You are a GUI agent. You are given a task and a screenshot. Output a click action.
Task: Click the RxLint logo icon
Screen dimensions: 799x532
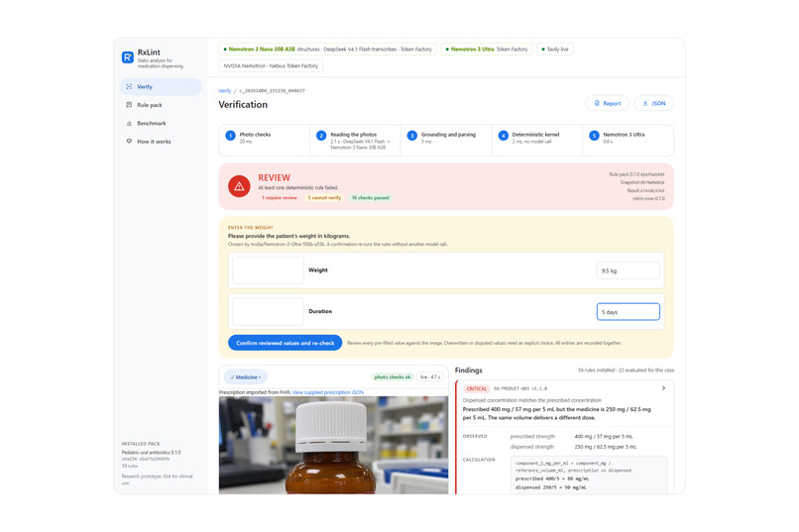(x=128, y=57)
